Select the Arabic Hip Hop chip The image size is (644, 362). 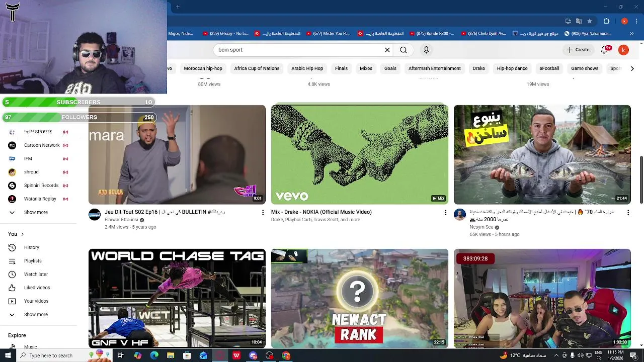[x=307, y=68]
